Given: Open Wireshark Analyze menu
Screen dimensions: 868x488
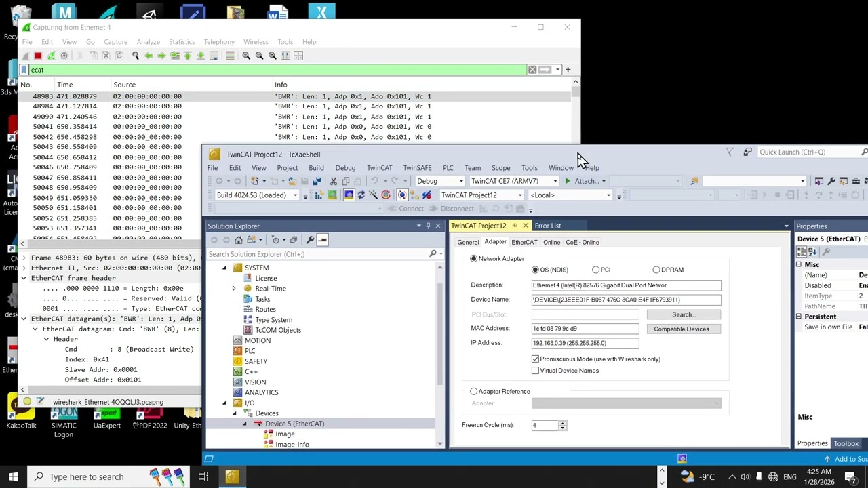Looking at the screenshot, I should tap(148, 42).
